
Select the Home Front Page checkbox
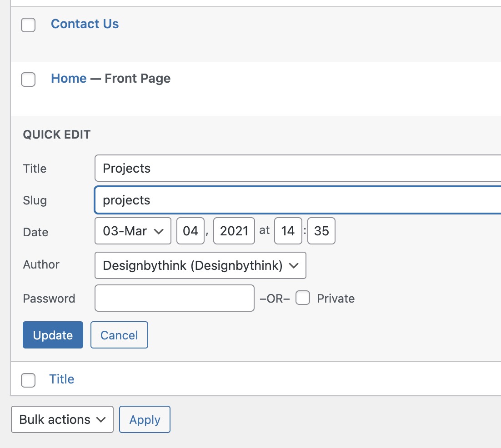28,80
